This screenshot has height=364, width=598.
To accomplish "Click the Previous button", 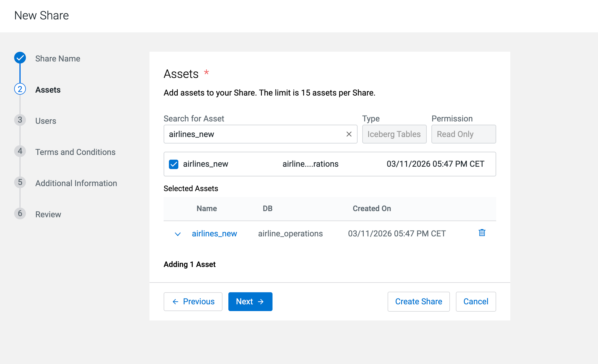I will pos(193,302).
